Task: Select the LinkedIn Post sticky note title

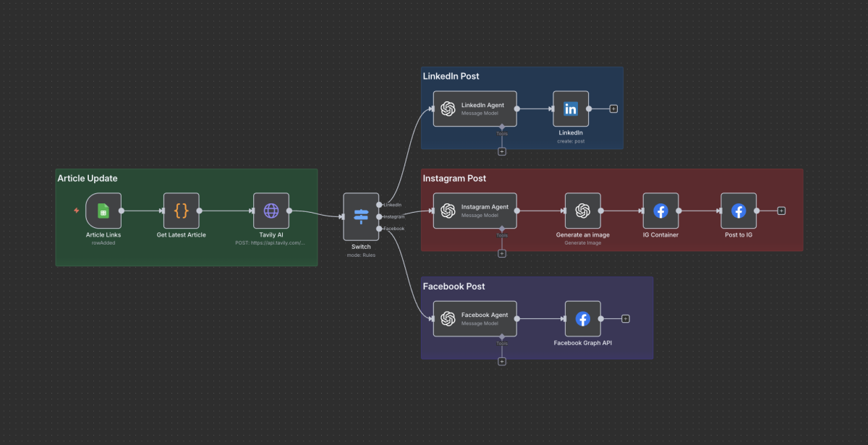Action: coord(451,76)
